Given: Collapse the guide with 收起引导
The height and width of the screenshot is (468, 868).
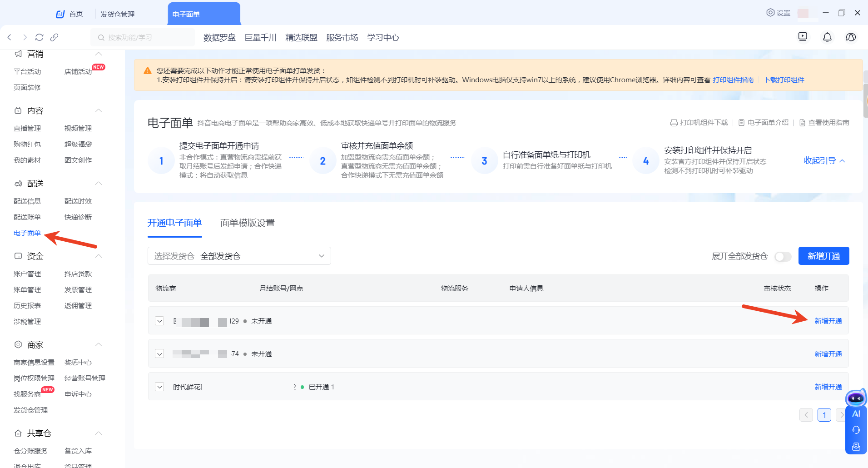Looking at the screenshot, I should coord(824,161).
